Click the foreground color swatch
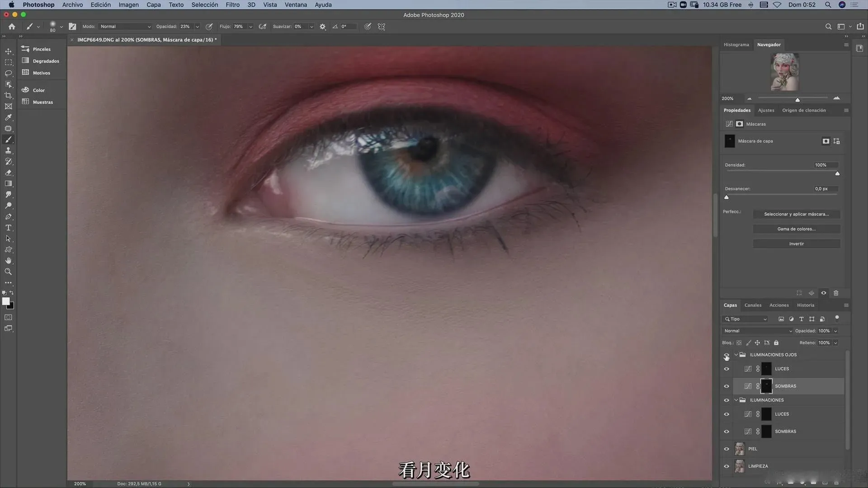The width and height of the screenshot is (868, 488). [x=5, y=301]
